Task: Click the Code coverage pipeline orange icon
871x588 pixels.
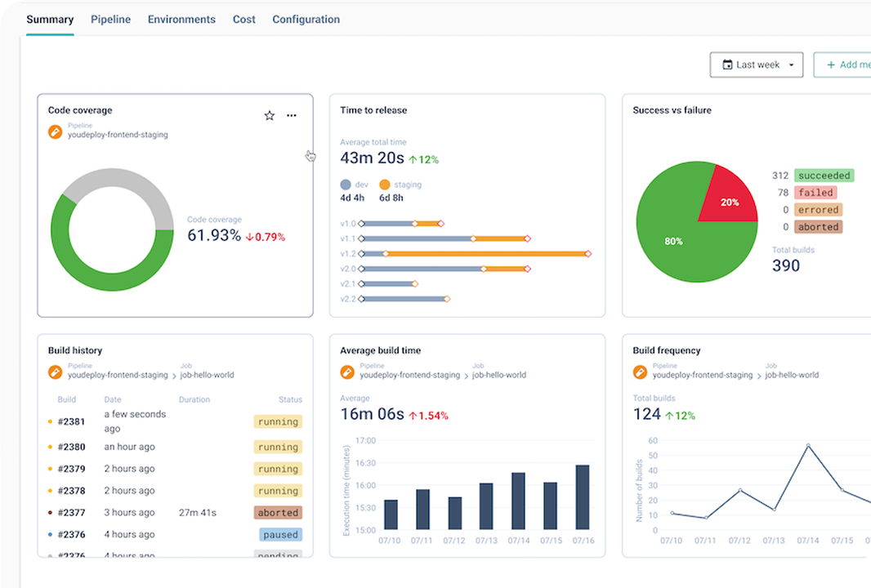Action: 55,131
